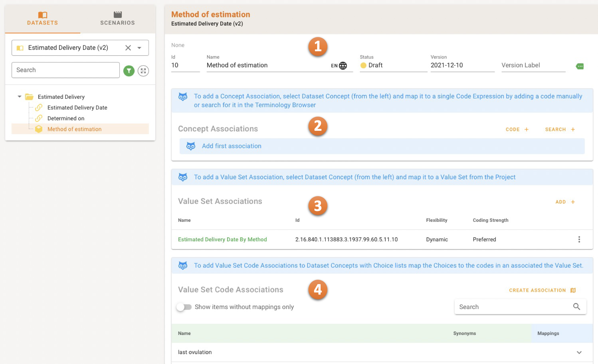The height and width of the screenshot is (364, 598).
Task: Expand the last ovulation row
Action: pos(579,352)
